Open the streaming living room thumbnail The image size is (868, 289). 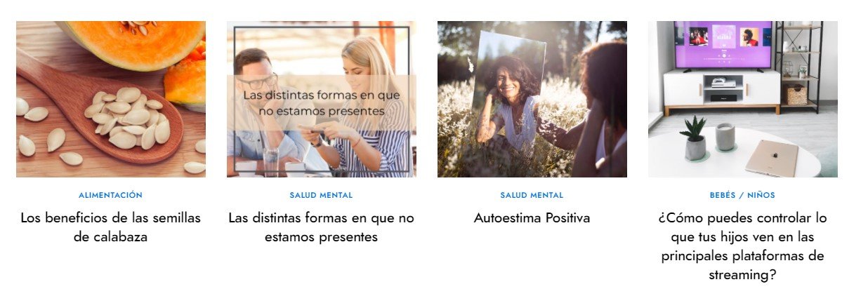[x=743, y=99]
